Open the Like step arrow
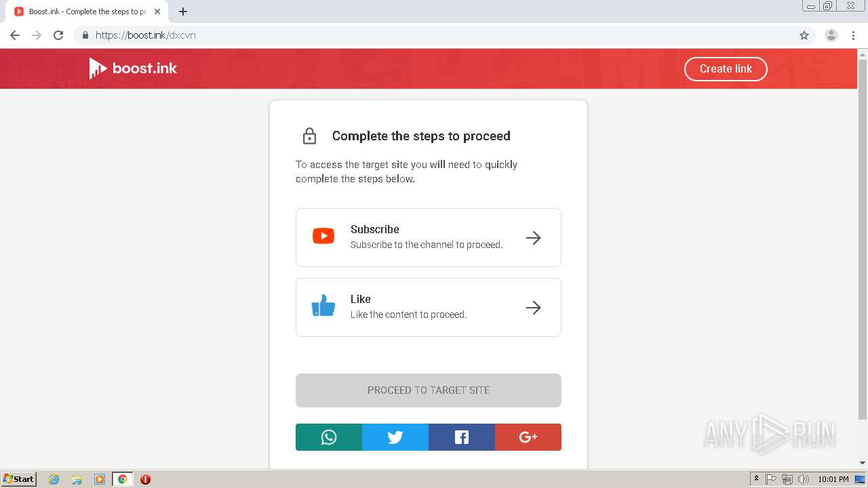This screenshot has width=868, height=488. tap(534, 308)
